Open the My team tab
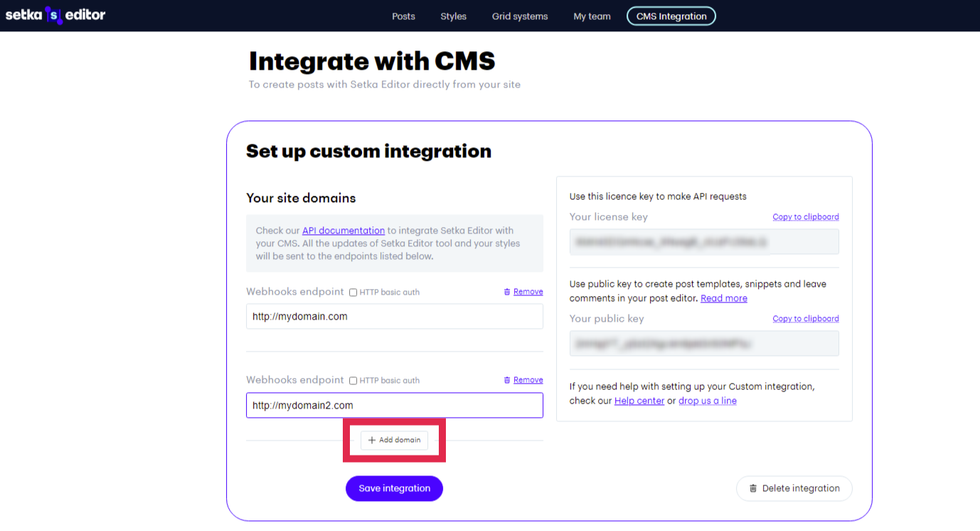The height and width of the screenshot is (531, 980). [x=592, y=16]
